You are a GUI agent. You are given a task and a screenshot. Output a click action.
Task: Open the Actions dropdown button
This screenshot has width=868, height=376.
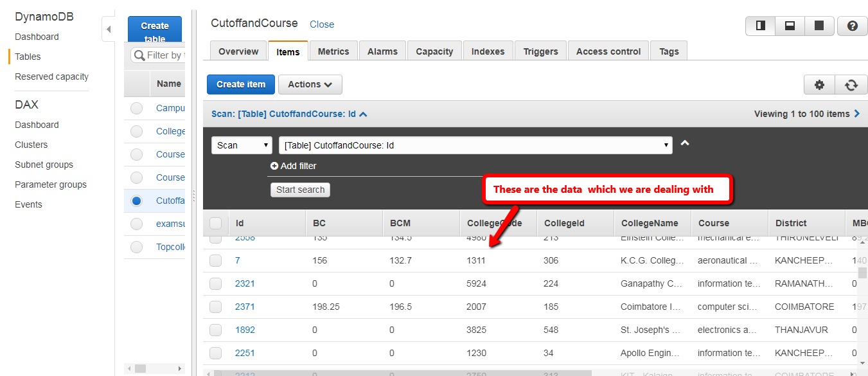[311, 84]
